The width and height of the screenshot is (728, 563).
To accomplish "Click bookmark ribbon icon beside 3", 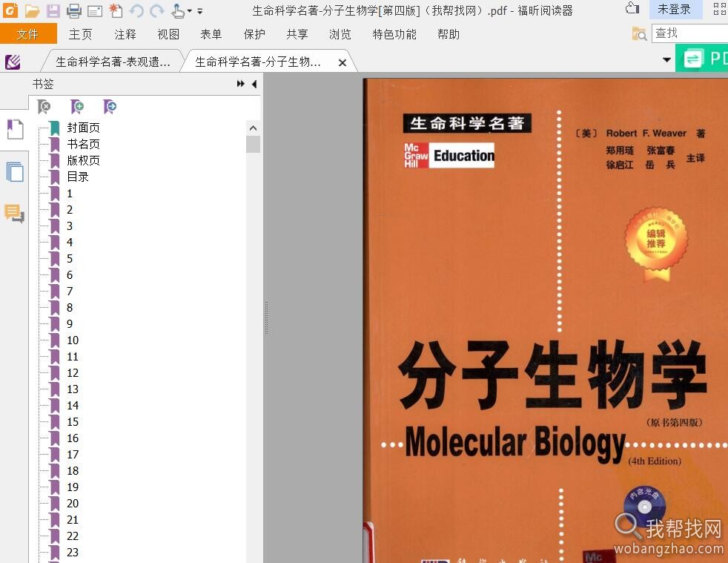I will [55, 226].
